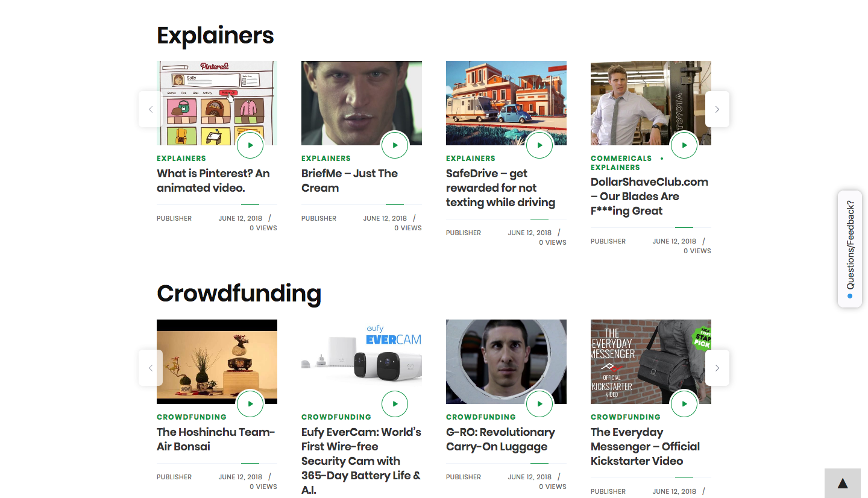The width and height of the screenshot is (868, 498).
Task: Open the BriefMe man close-up thumbnail
Action: pyautogui.click(x=362, y=103)
